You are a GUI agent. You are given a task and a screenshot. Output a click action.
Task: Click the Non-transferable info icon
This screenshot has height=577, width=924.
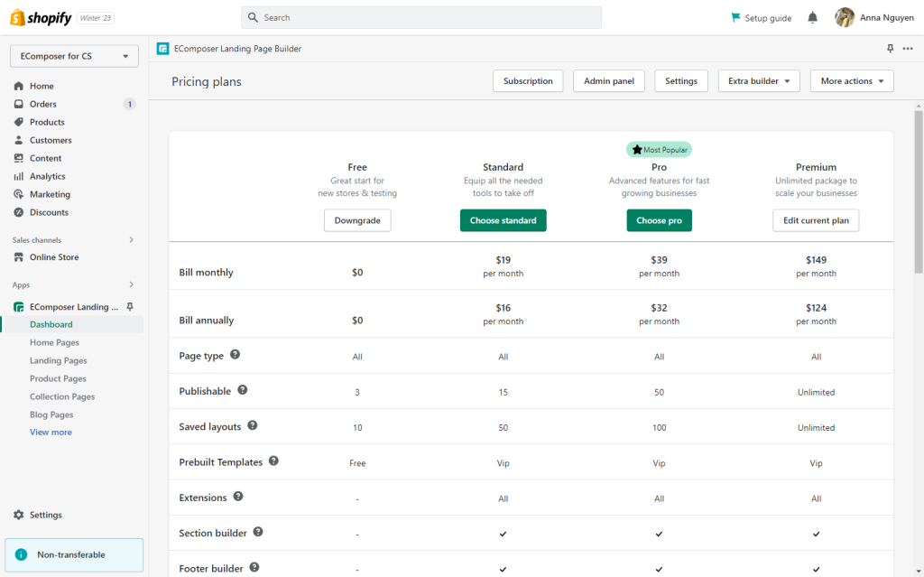coord(22,554)
